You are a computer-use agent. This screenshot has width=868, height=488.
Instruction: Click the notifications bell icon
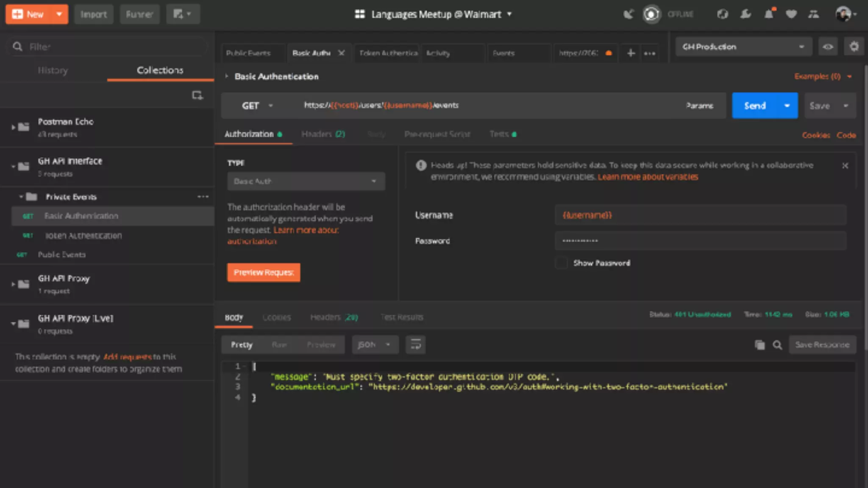tap(768, 14)
